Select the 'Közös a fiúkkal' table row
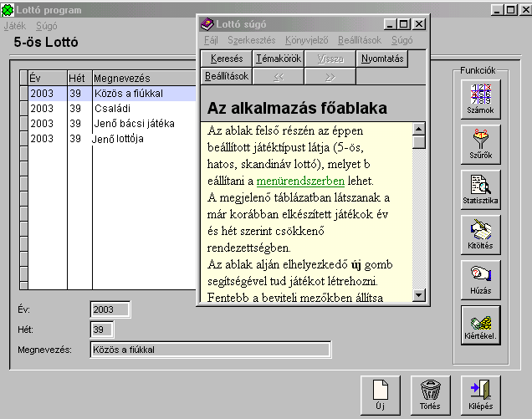The height and width of the screenshot is (419, 532). coord(112,94)
